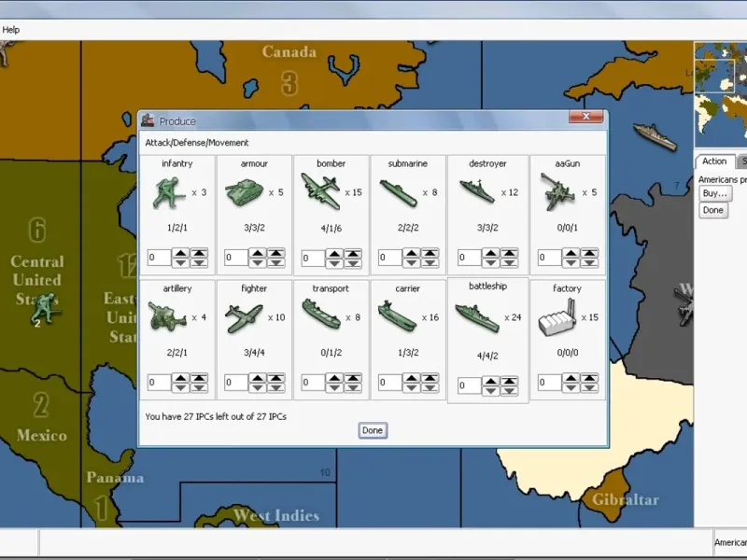747x560 pixels.
Task: Decrease artillery quantity by one
Action: [180, 387]
